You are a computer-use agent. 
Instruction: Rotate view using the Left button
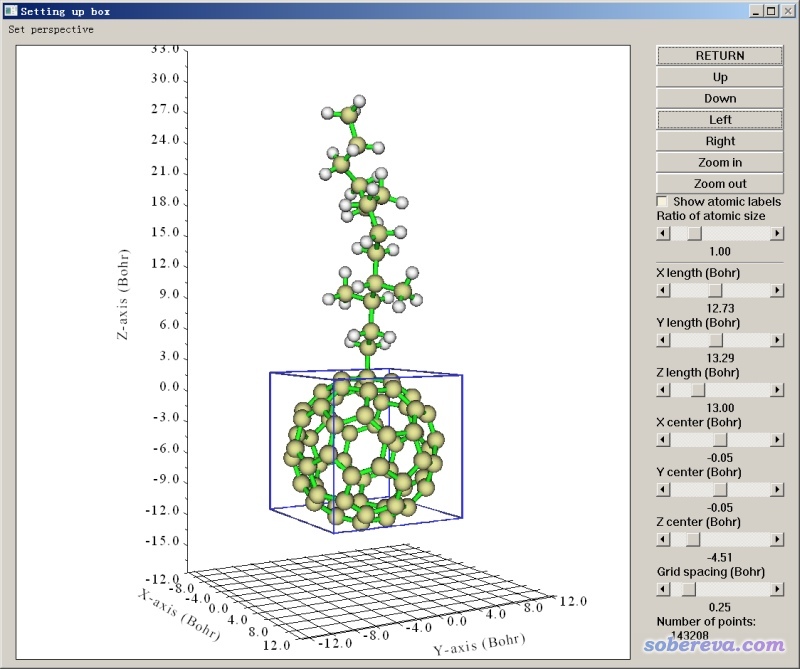coord(719,120)
